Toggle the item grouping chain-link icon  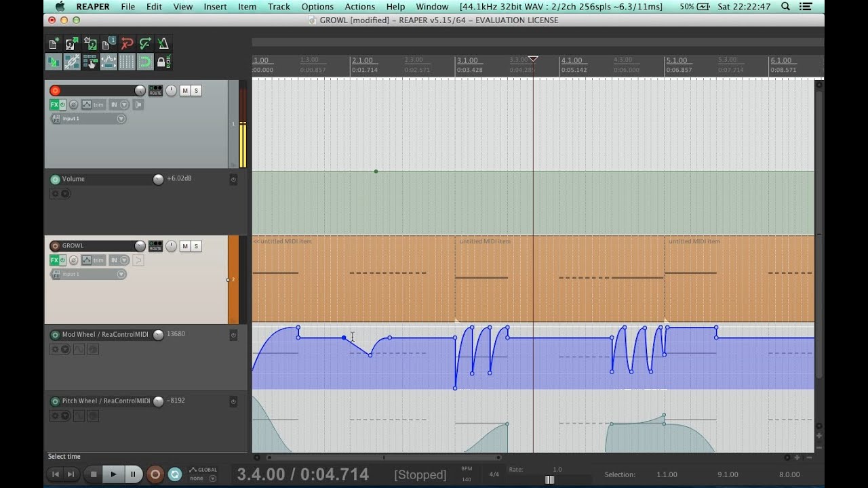point(72,62)
